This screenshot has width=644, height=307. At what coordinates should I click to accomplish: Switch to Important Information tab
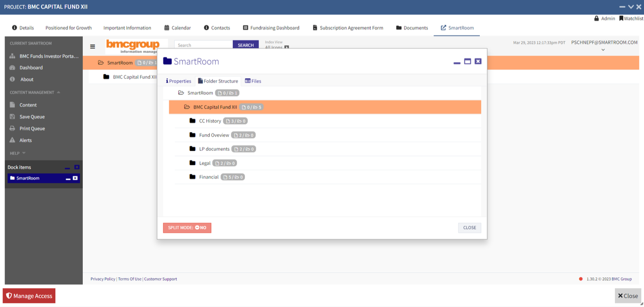click(127, 28)
